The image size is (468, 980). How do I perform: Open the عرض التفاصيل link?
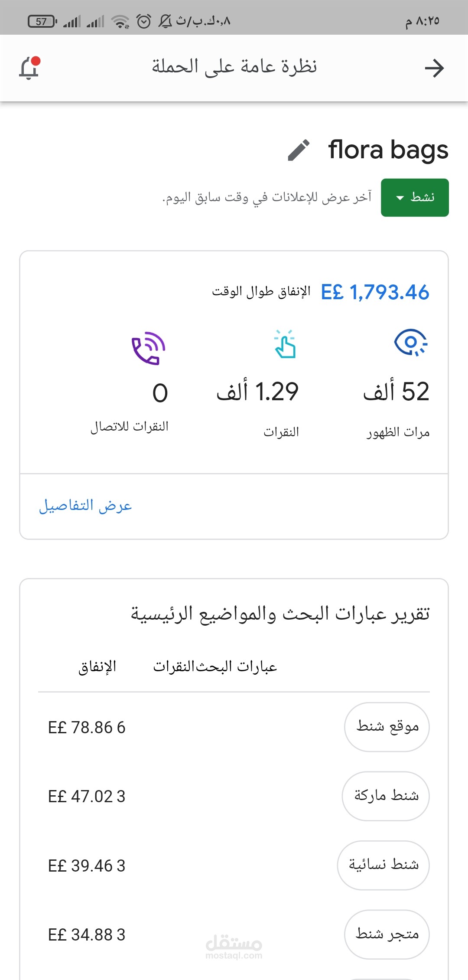tap(85, 506)
